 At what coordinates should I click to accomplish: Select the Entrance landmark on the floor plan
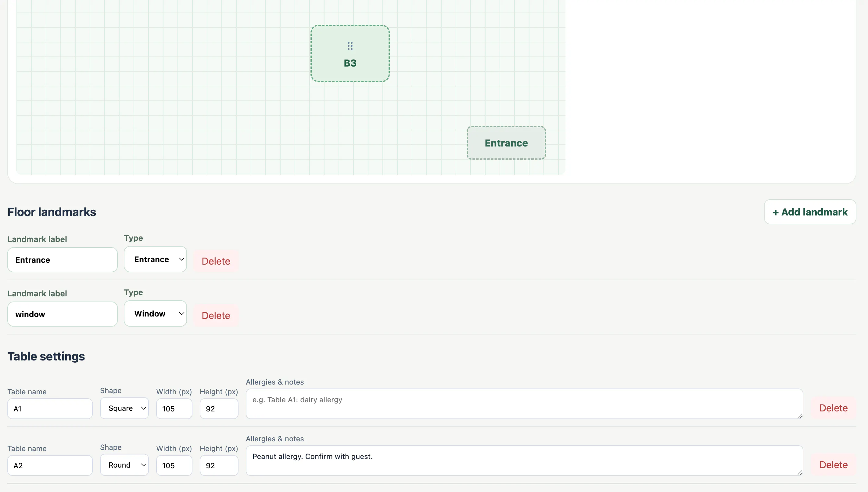[506, 143]
